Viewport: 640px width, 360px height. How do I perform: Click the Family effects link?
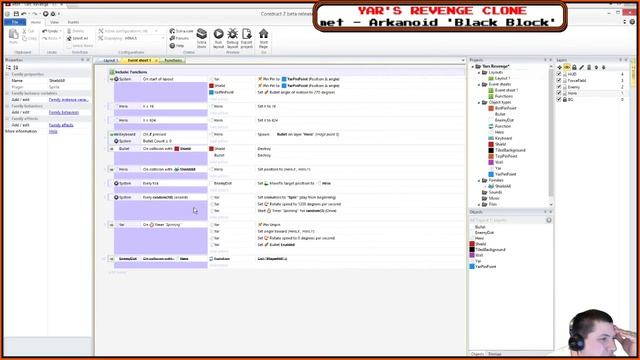61,125
